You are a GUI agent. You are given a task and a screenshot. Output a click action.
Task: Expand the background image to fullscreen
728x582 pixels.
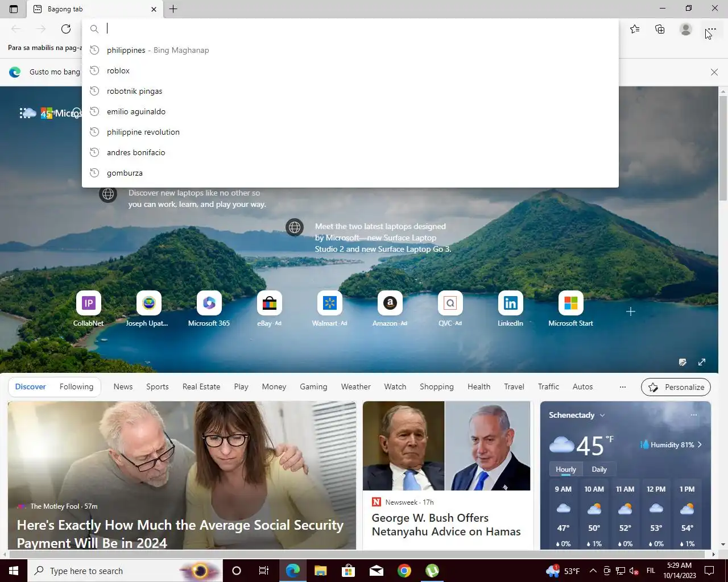702,362
